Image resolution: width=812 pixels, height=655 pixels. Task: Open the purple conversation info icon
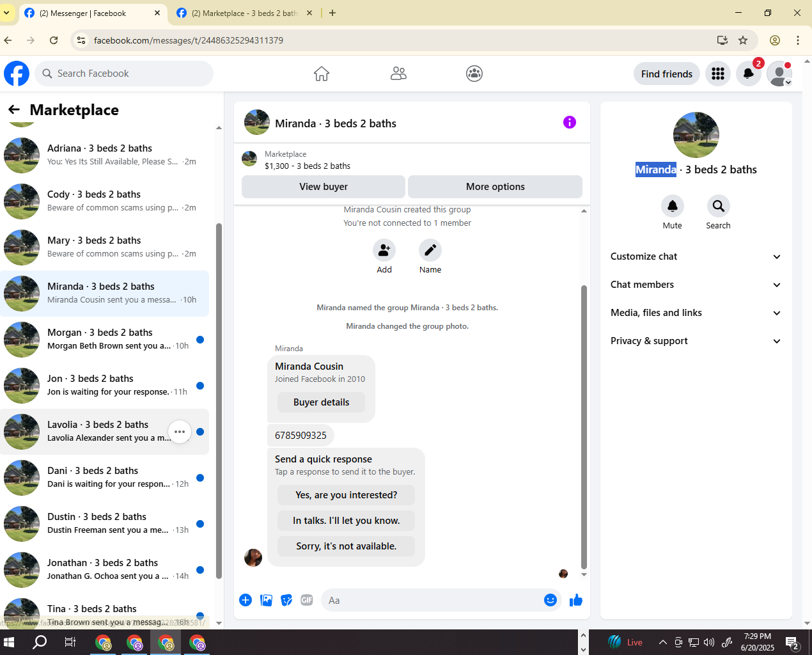point(570,122)
